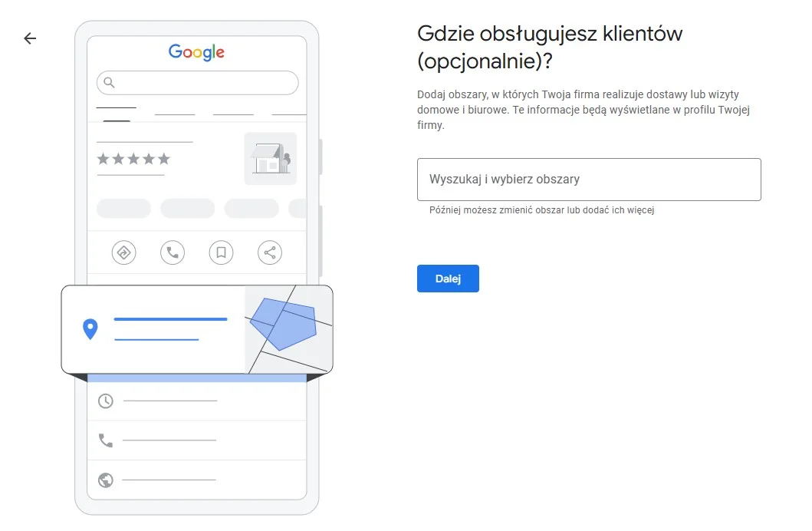Image resolution: width=812 pixels, height=531 pixels.
Task: Click the five-star rating row
Action: pyautogui.click(x=133, y=159)
